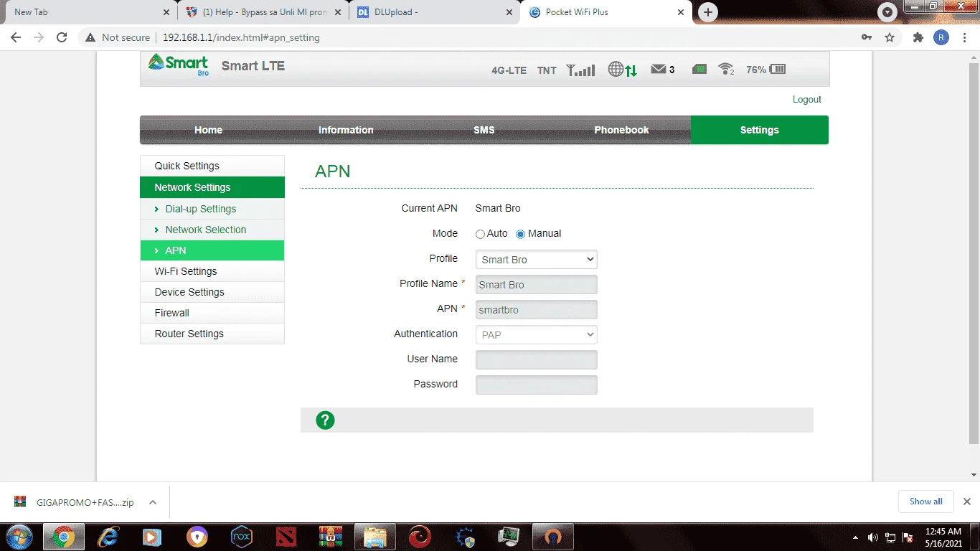The width and height of the screenshot is (980, 551).
Task: Open File Explorer from the taskbar
Action: [375, 537]
